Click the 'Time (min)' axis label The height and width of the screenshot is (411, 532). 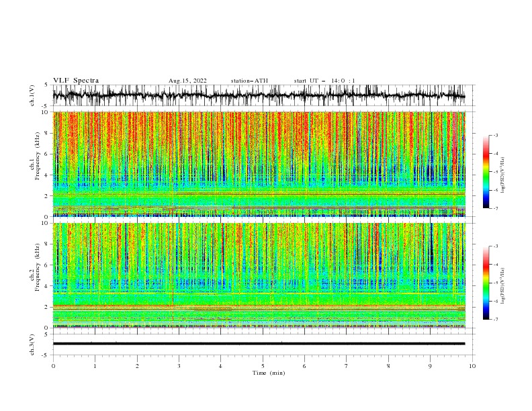269,373
